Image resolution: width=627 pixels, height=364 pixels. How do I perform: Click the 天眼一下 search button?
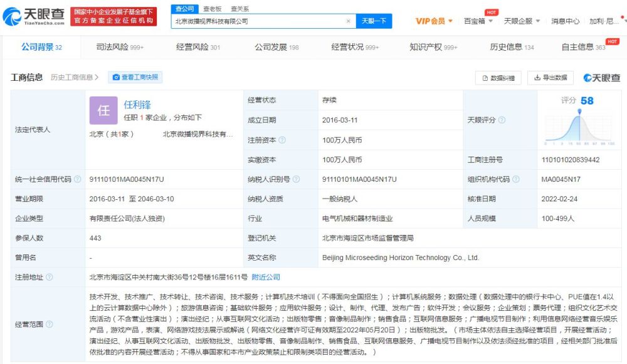[x=374, y=21]
